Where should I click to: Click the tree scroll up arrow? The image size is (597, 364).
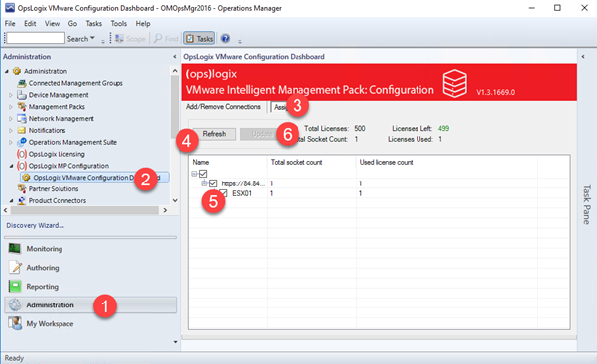[x=175, y=71]
